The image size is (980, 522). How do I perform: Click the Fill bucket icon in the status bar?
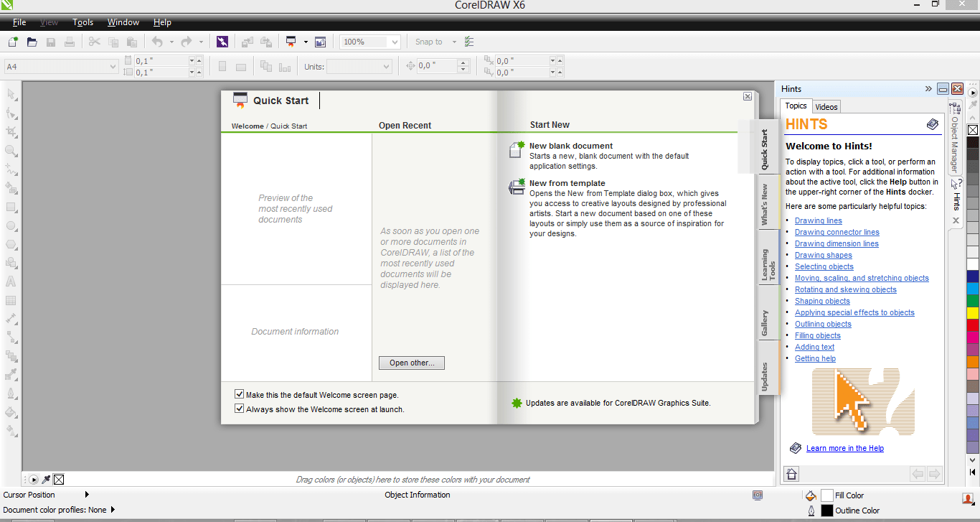[811, 495]
